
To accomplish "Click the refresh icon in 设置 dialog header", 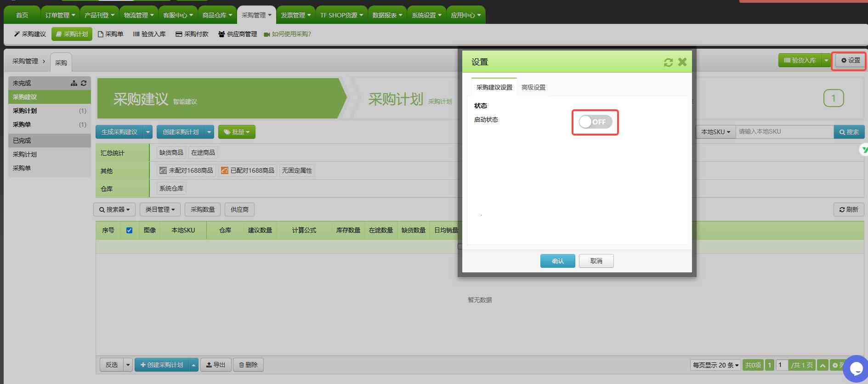I will point(668,62).
